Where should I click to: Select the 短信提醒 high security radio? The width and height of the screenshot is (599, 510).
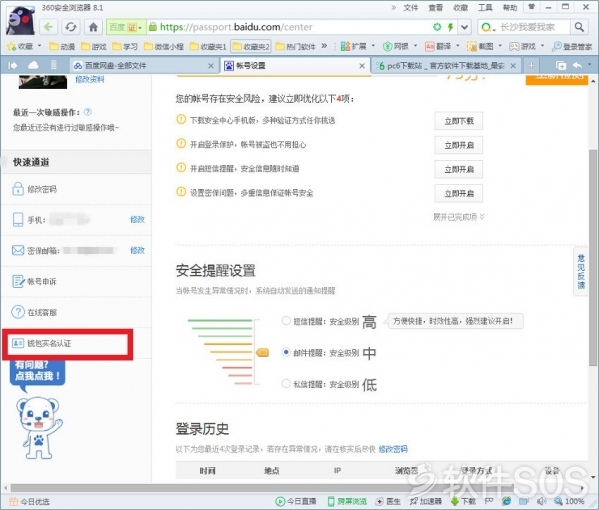pyautogui.click(x=286, y=321)
